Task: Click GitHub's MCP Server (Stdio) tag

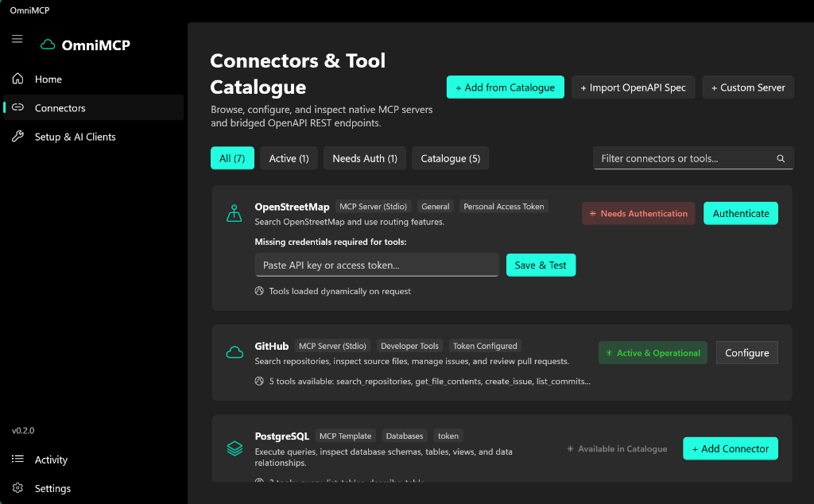Action: pyautogui.click(x=332, y=347)
